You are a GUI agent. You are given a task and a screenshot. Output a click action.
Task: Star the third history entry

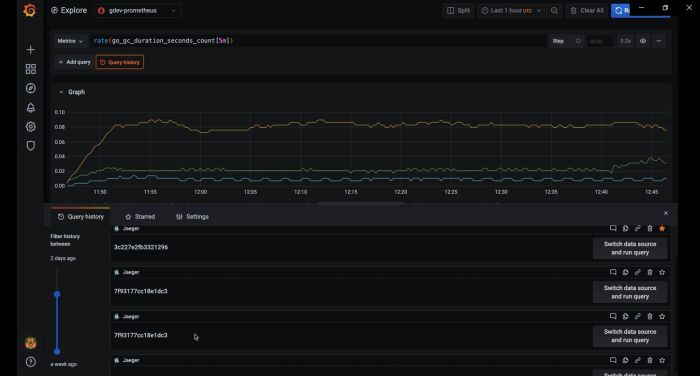[x=662, y=316]
